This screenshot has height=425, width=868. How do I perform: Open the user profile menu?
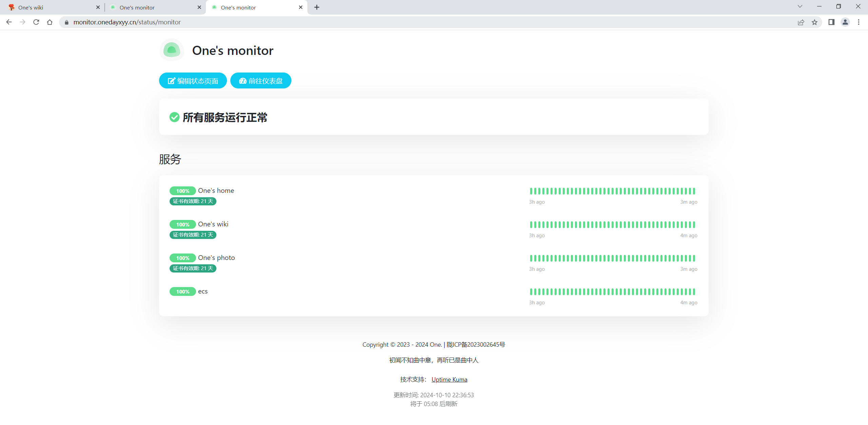click(x=845, y=22)
